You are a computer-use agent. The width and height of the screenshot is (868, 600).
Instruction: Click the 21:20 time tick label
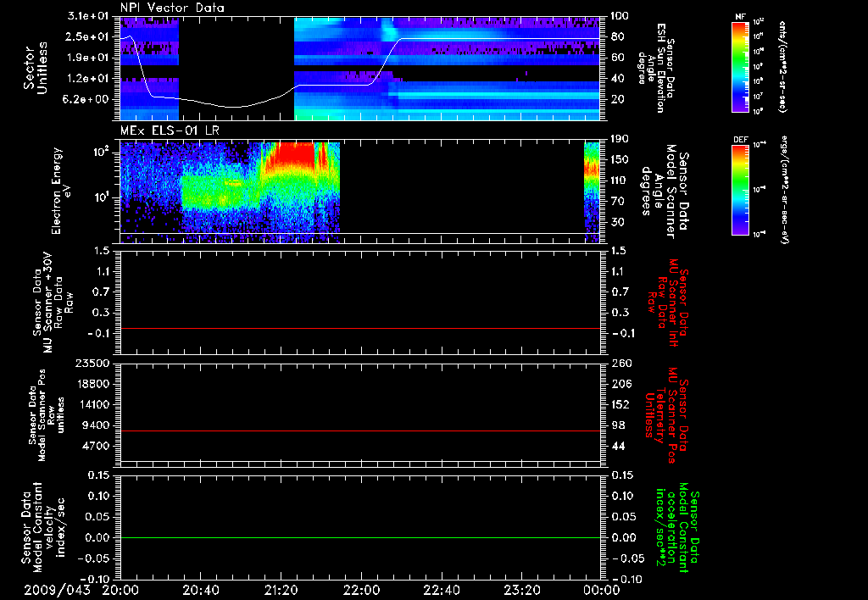[x=281, y=591]
